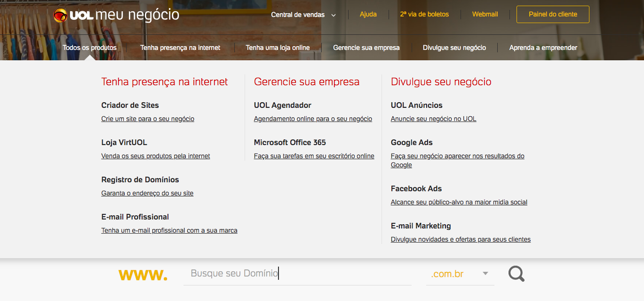The image size is (644, 301).
Task: Open Alcance seu público-alvo link
Action: point(459,202)
